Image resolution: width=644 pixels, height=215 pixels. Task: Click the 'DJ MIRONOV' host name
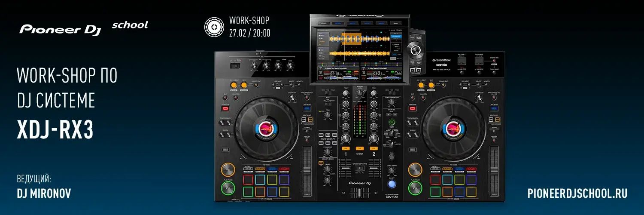(44, 194)
